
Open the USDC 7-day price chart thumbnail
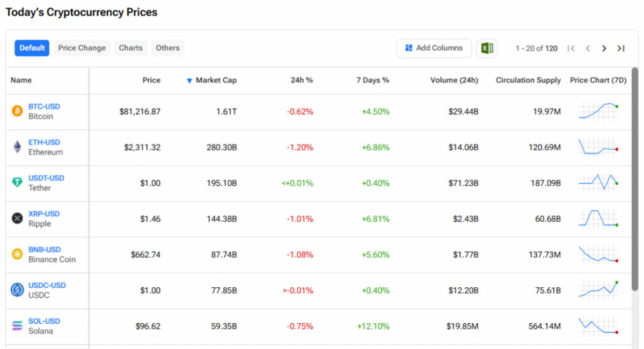(598, 290)
